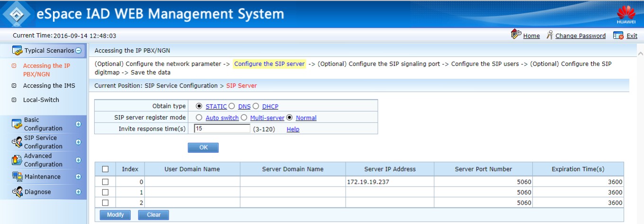Expand the SIP Service Configuration section
The height and width of the screenshot is (224, 644).
(x=78, y=142)
